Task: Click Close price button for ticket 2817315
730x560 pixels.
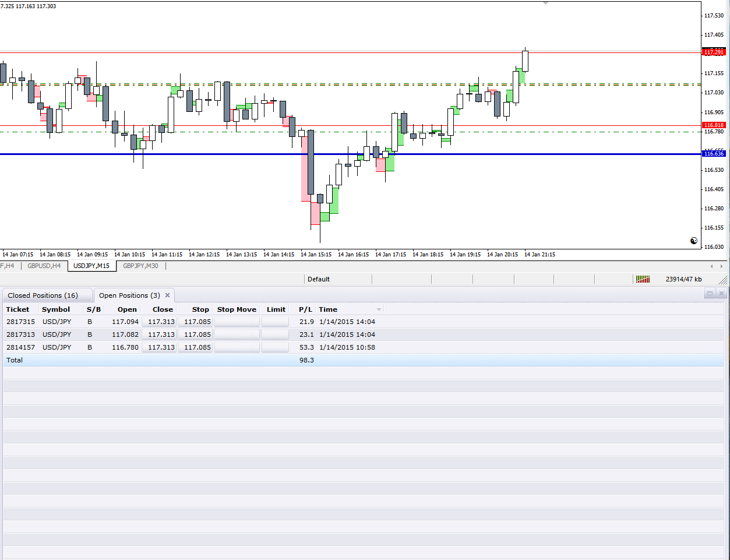Action: coord(159,322)
